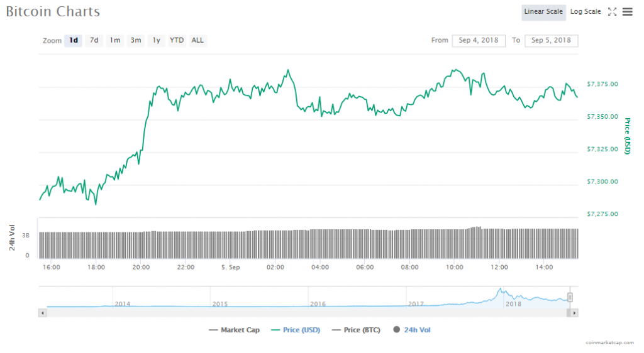The width and height of the screenshot is (644, 353).
Task: Click the navigator left scroll arrow
Action: coord(43,312)
